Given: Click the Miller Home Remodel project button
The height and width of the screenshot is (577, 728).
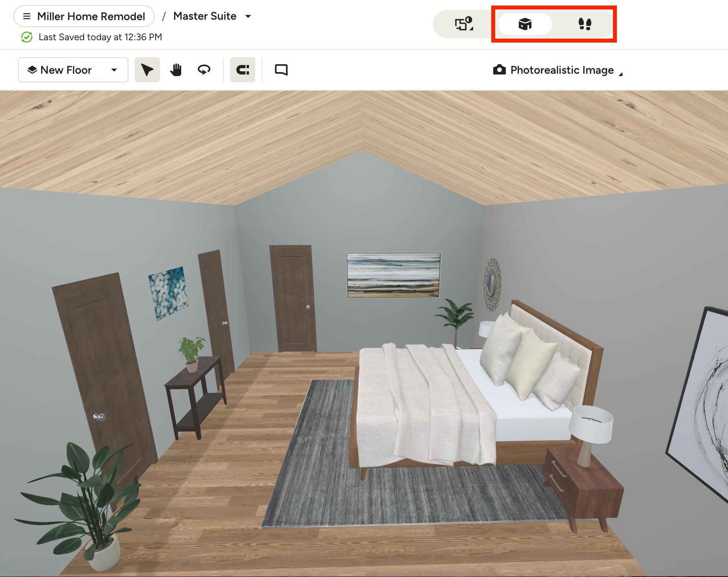Looking at the screenshot, I should [x=84, y=16].
